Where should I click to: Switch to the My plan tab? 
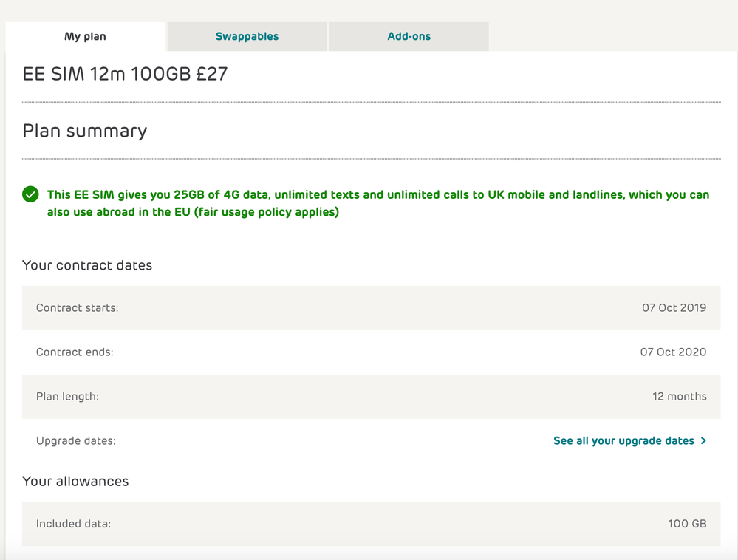click(85, 36)
